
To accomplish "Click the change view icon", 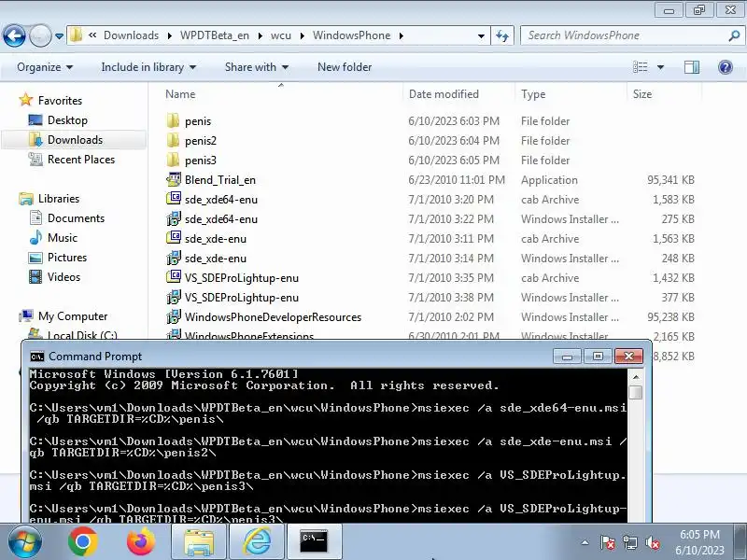I will [640, 67].
